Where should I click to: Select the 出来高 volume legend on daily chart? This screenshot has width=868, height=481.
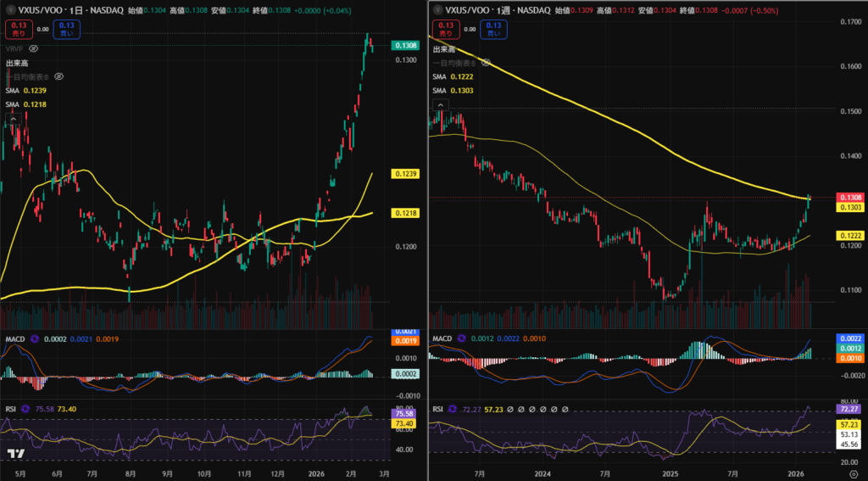pos(19,63)
